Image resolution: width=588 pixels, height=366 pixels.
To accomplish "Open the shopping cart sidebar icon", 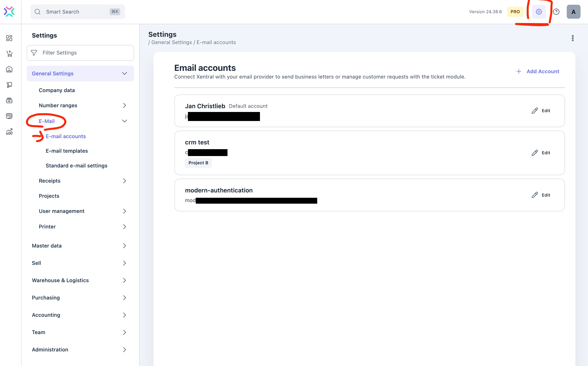I will 9,54.
